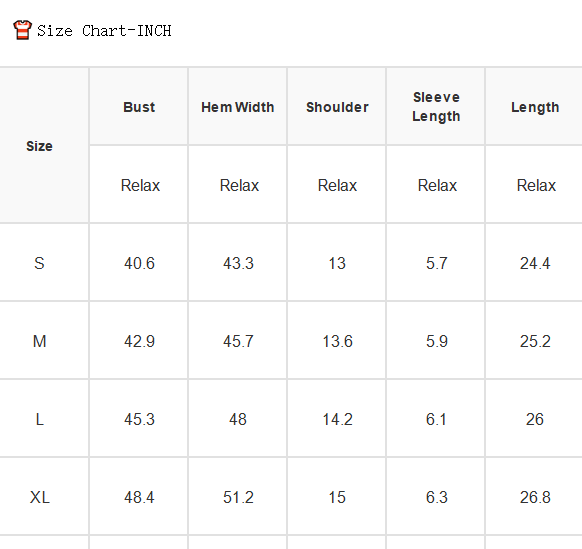Click the 6.3 sleeve length value

point(436,497)
